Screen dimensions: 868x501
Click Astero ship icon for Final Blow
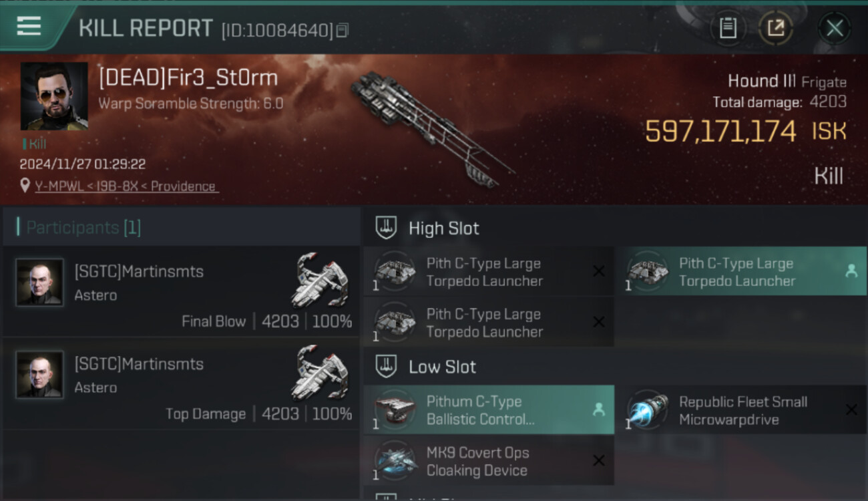(x=321, y=279)
